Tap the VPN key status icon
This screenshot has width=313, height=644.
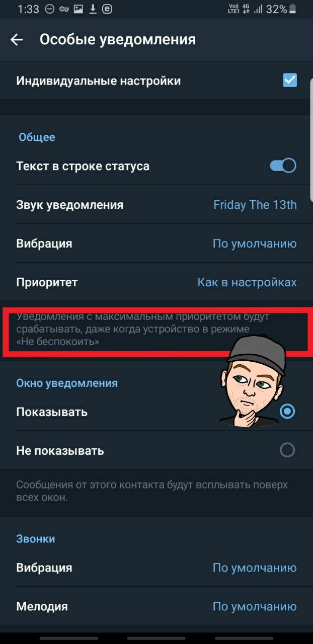coord(64,9)
